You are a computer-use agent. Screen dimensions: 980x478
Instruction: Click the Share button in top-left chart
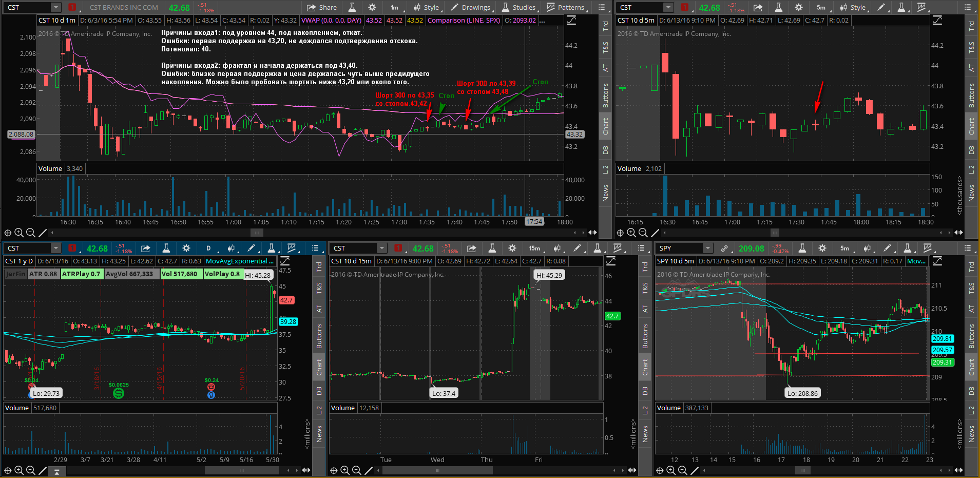coord(322,7)
